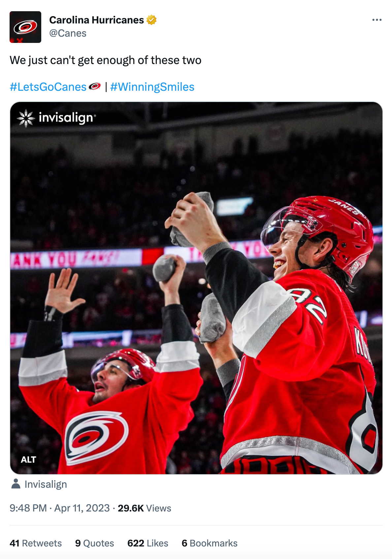Click the 6 Bookmarks count
Image resolution: width=392 pixels, height=559 pixels.
tap(209, 543)
